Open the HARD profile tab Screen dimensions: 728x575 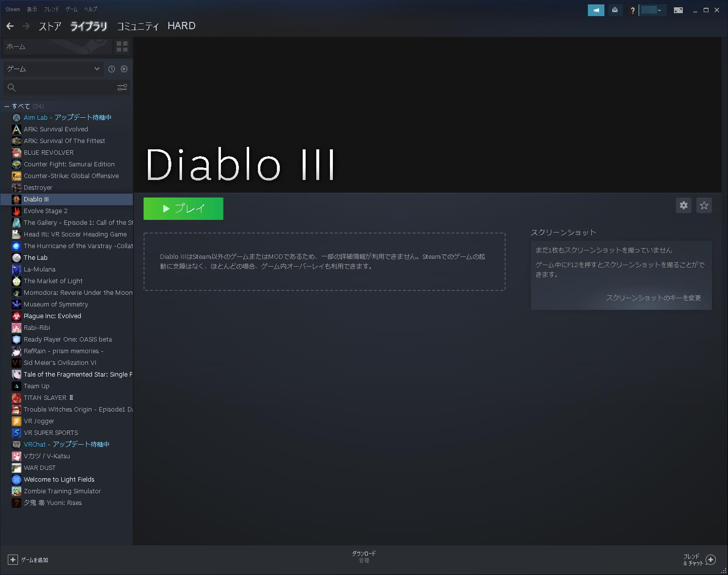182,26
